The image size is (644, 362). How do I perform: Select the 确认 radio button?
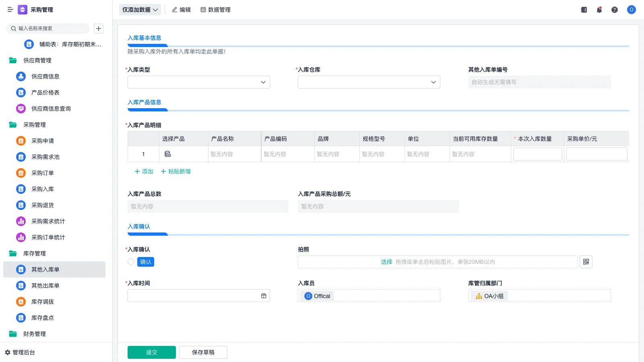pyautogui.click(x=131, y=261)
